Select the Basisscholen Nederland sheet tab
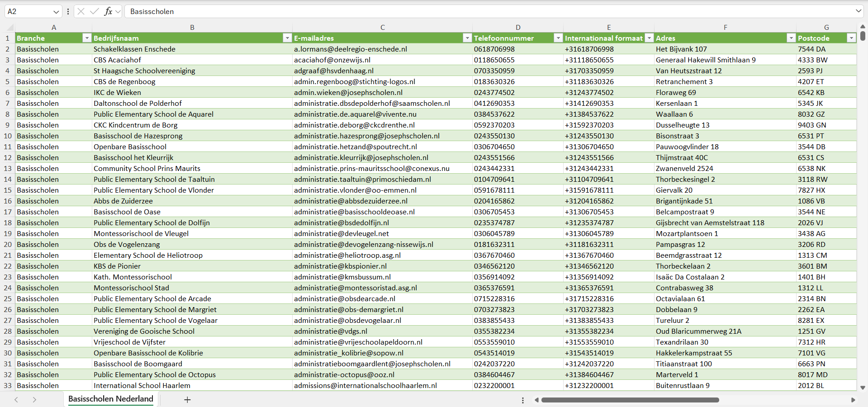Image resolution: width=868 pixels, height=407 pixels. click(x=111, y=399)
